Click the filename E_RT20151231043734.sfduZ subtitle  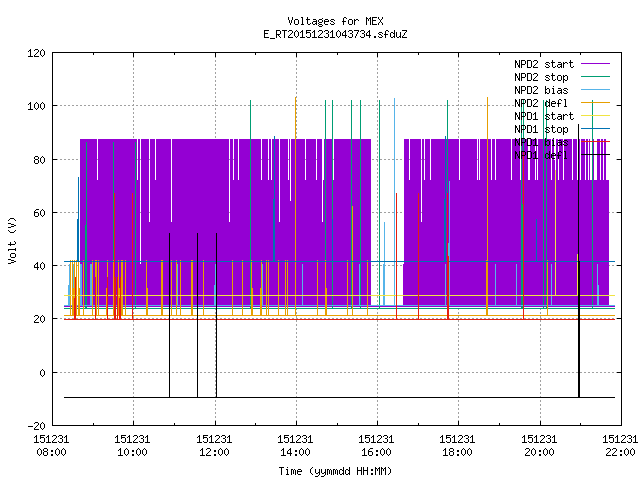pos(335,34)
